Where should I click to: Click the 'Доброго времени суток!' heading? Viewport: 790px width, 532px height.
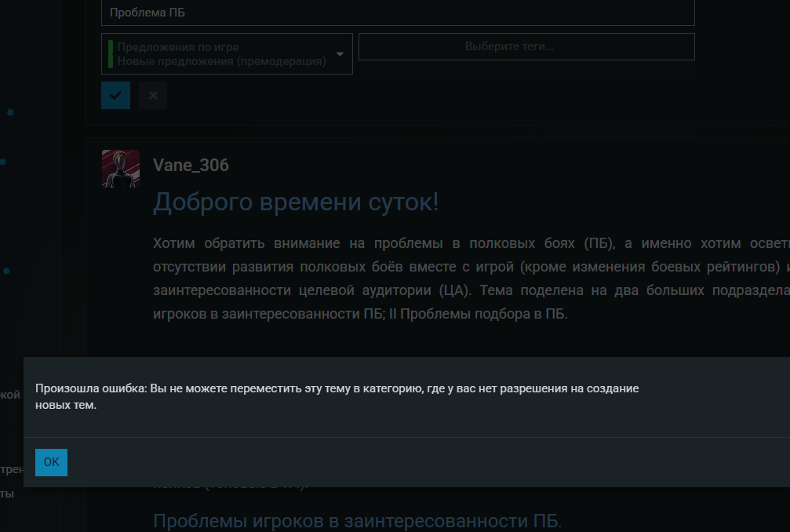click(x=296, y=202)
